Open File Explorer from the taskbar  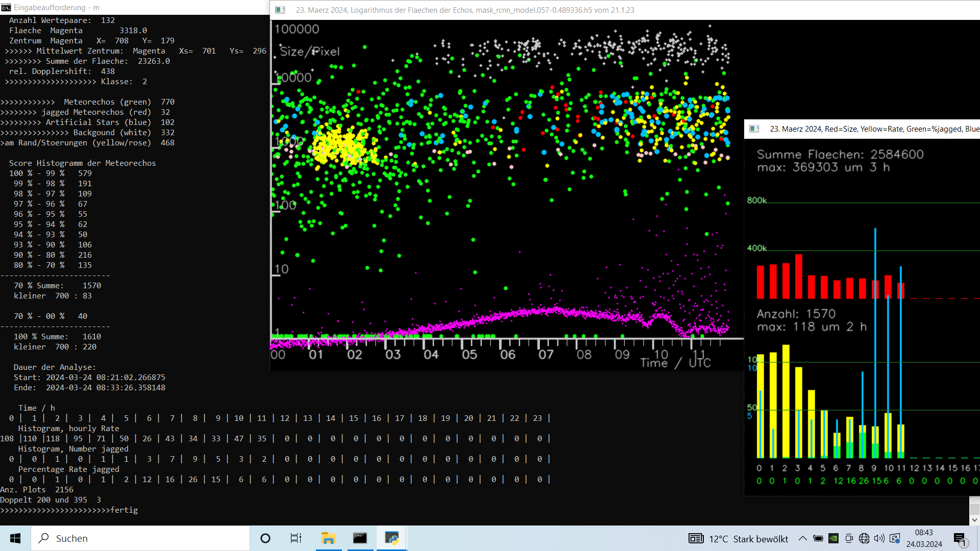coord(328,538)
